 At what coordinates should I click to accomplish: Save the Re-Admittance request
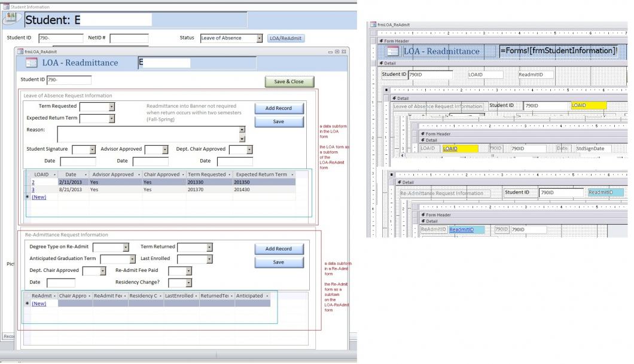point(278,262)
